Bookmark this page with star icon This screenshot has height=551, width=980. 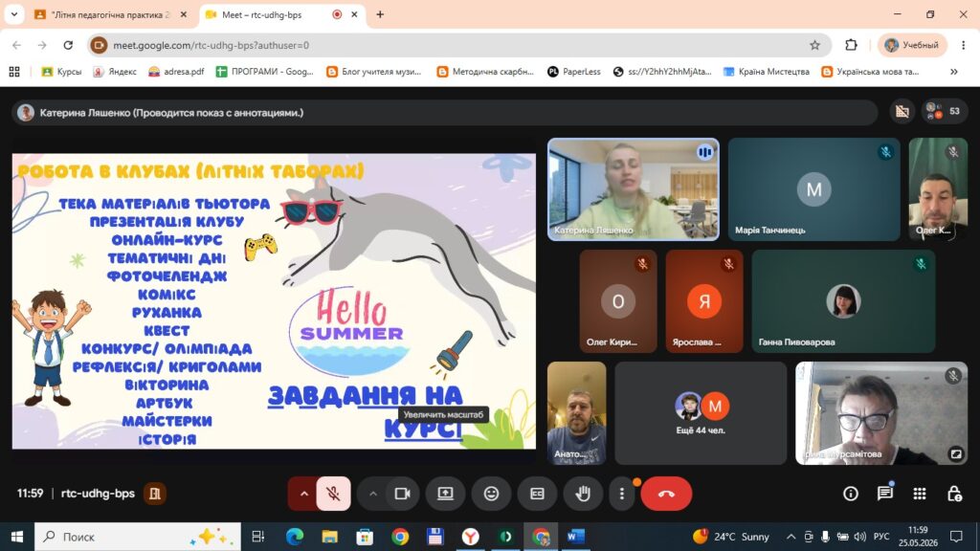pyautogui.click(x=814, y=45)
